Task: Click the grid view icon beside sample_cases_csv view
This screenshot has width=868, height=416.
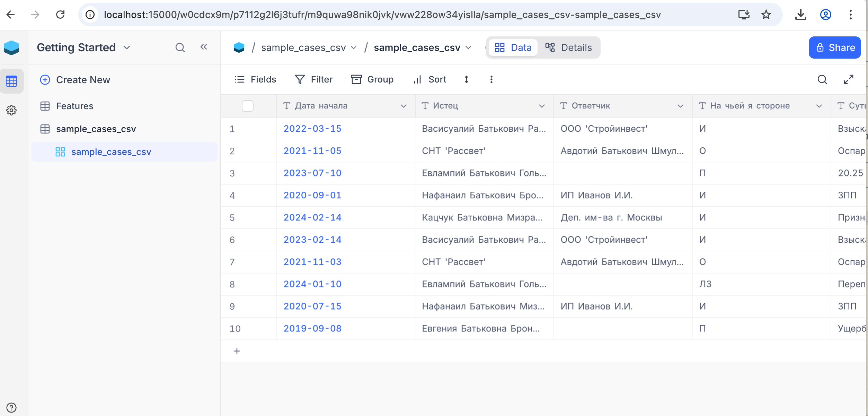Action: point(60,152)
